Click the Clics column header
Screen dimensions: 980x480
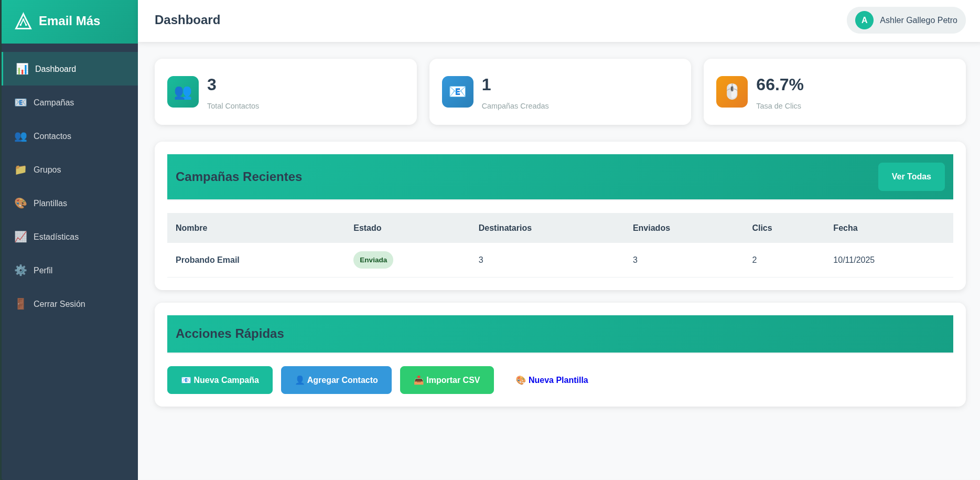(762, 228)
